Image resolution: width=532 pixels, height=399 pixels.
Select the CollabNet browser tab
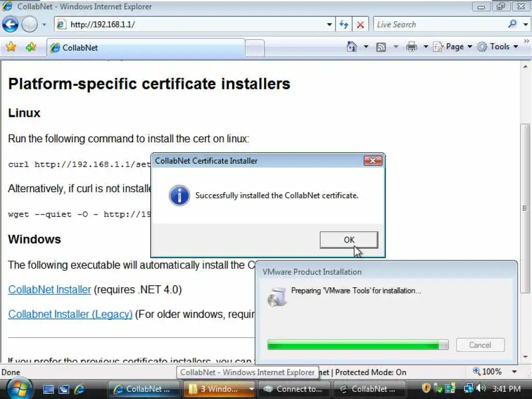[146, 48]
